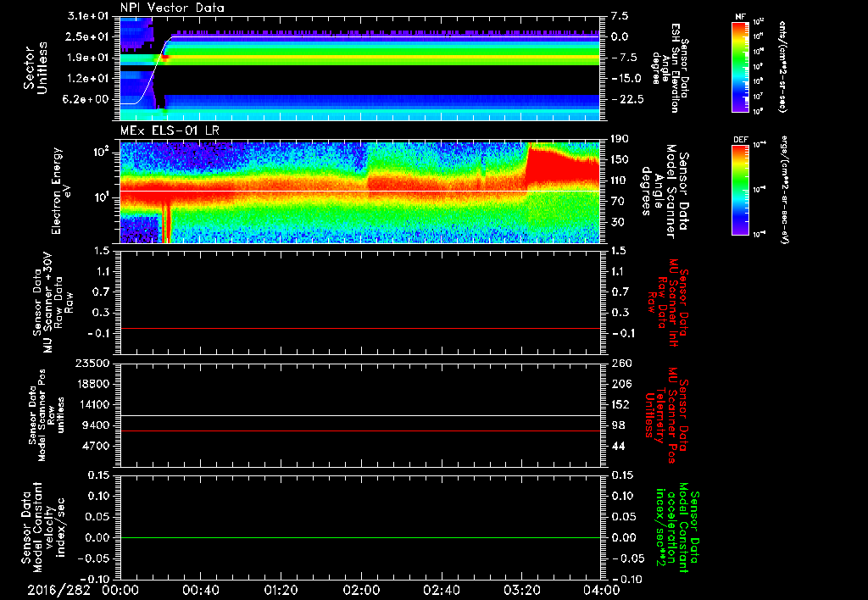The image size is (868, 600).
Task: Click the 01:20 time tick label
Action: (281, 590)
